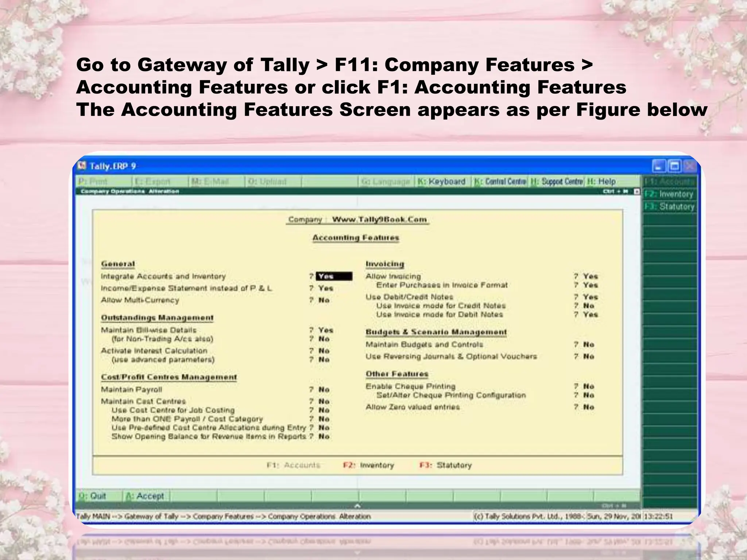Click the 13:22:51 clock in status bar
The width and height of the screenshot is (747, 560).
[658, 517]
